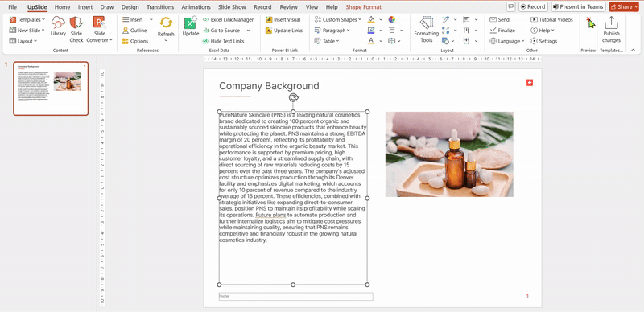Click the References Insert button
The height and width of the screenshot is (312, 644).
pos(132,20)
